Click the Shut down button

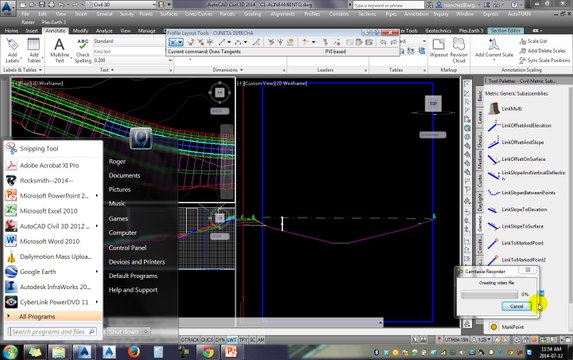click(x=124, y=332)
